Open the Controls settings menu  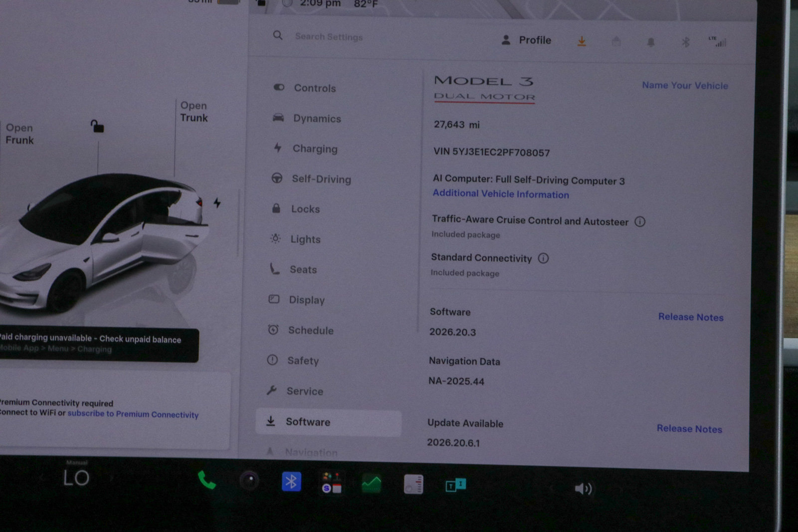(x=305, y=88)
